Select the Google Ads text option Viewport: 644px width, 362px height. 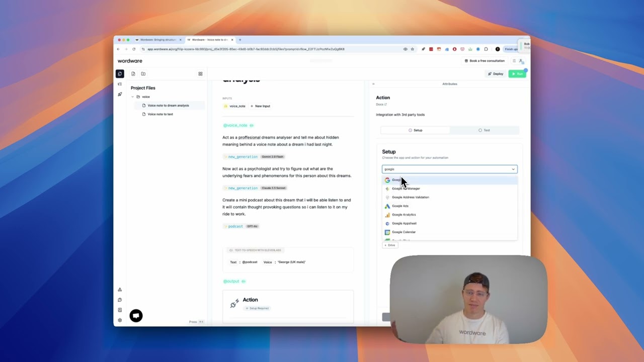400,206
